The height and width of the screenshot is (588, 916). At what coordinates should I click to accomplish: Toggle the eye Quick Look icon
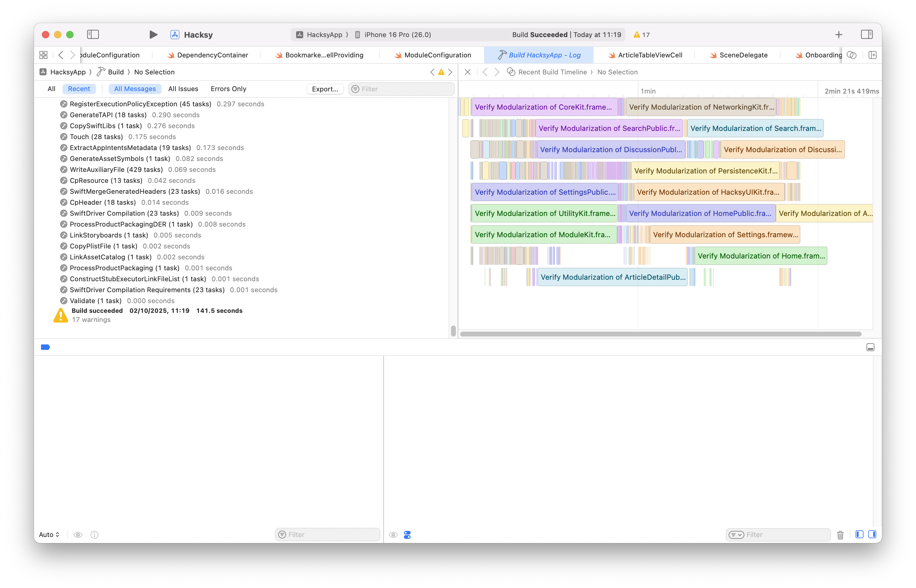point(78,535)
